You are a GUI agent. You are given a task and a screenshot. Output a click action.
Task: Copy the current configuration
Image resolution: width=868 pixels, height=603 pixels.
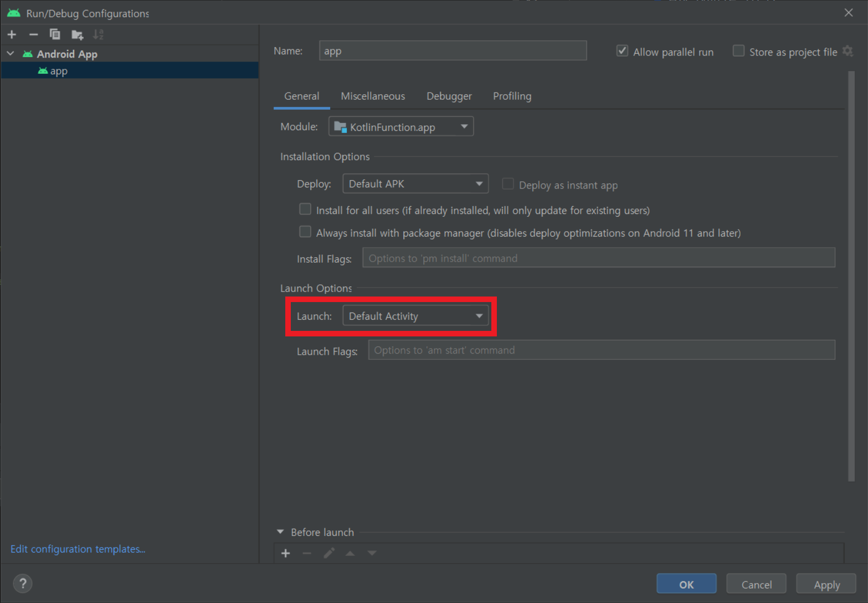(55, 34)
